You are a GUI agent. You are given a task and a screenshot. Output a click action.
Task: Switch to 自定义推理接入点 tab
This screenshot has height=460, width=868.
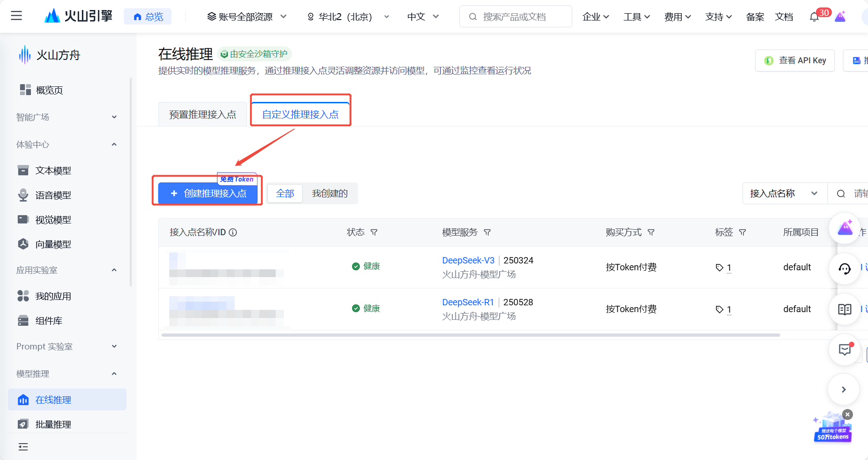click(300, 114)
